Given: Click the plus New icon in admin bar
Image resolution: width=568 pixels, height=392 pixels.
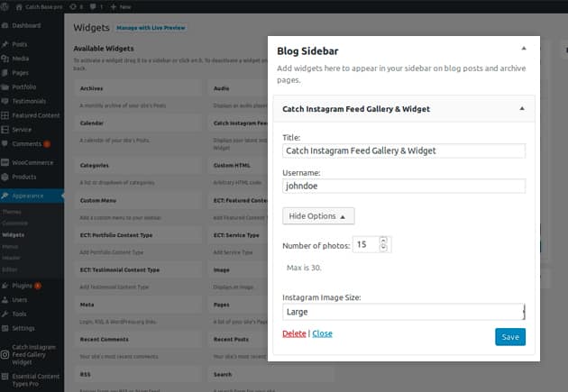Looking at the screenshot, I should coord(114,6).
